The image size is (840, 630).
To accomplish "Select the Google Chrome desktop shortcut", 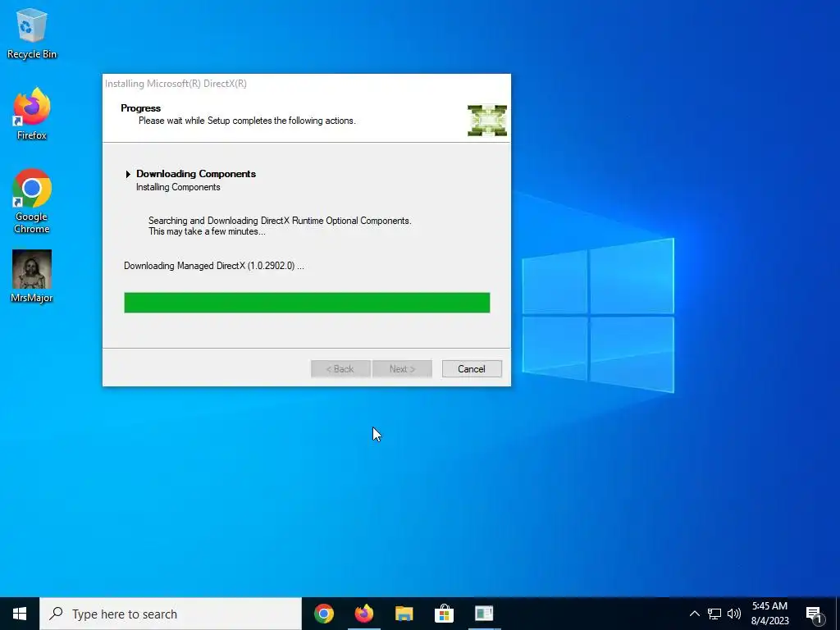I will coord(32,202).
